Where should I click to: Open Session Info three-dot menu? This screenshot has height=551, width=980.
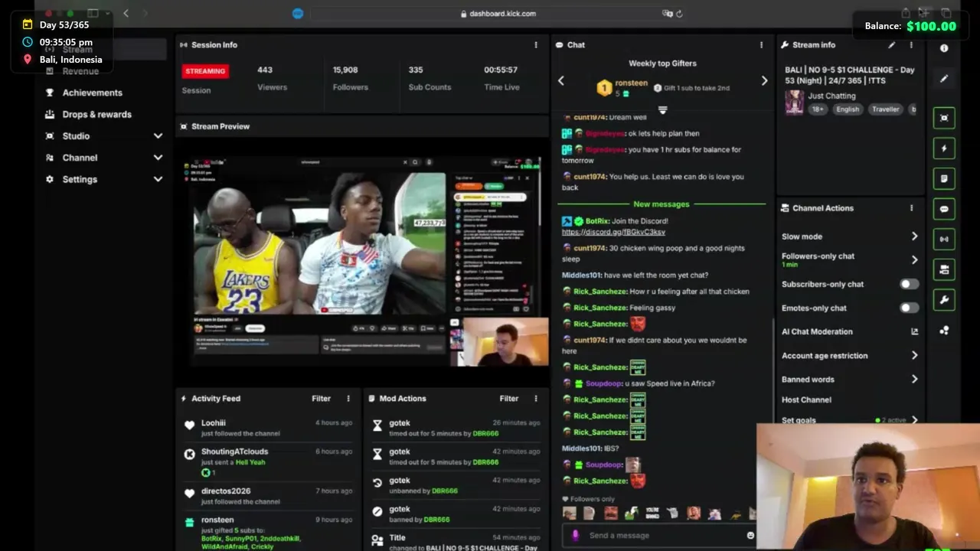(x=536, y=45)
